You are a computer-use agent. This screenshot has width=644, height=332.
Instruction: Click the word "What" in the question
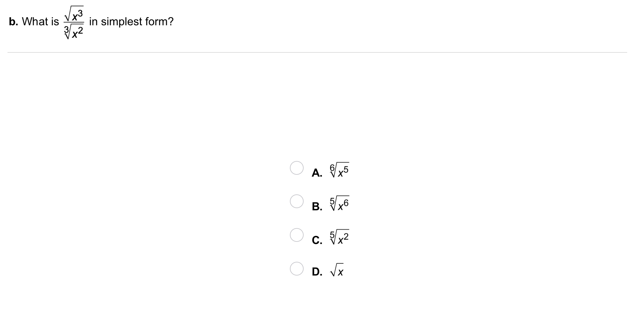pyautogui.click(x=34, y=22)
